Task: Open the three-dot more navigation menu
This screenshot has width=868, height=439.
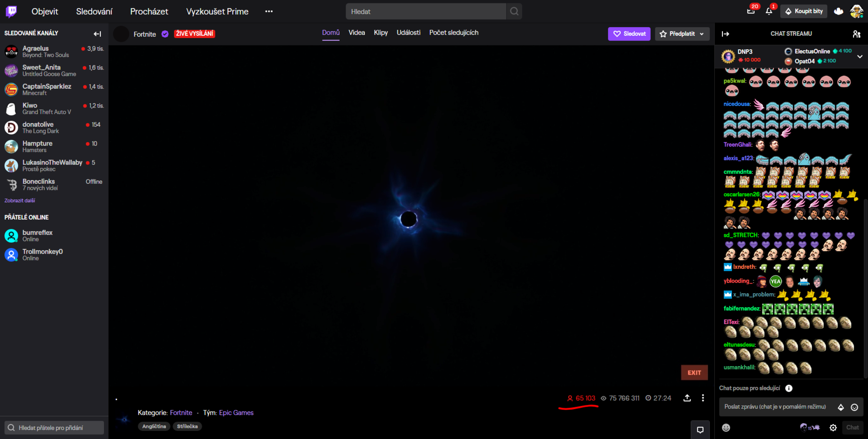Action: click(269, 12)
